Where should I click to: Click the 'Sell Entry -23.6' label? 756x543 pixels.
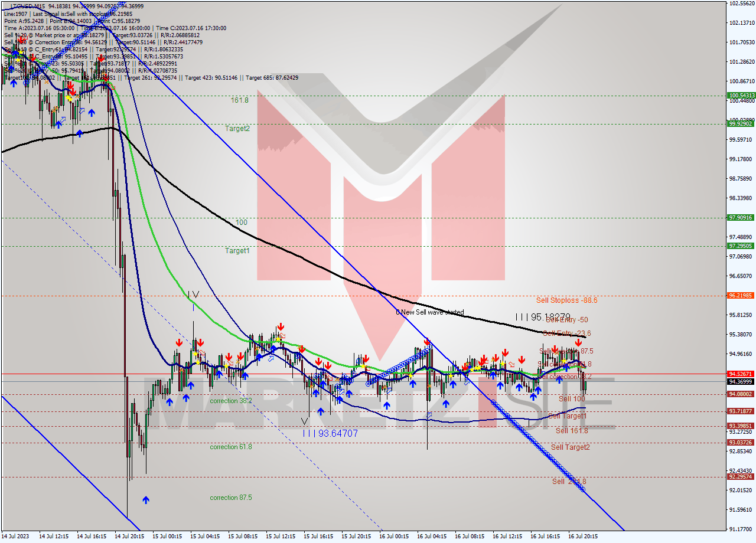tap(566, 333)
